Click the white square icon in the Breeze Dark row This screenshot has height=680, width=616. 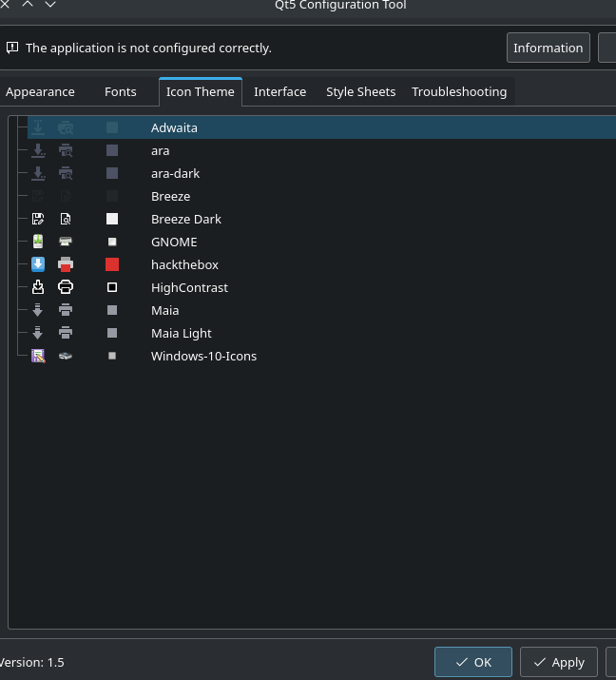point(112,219)
